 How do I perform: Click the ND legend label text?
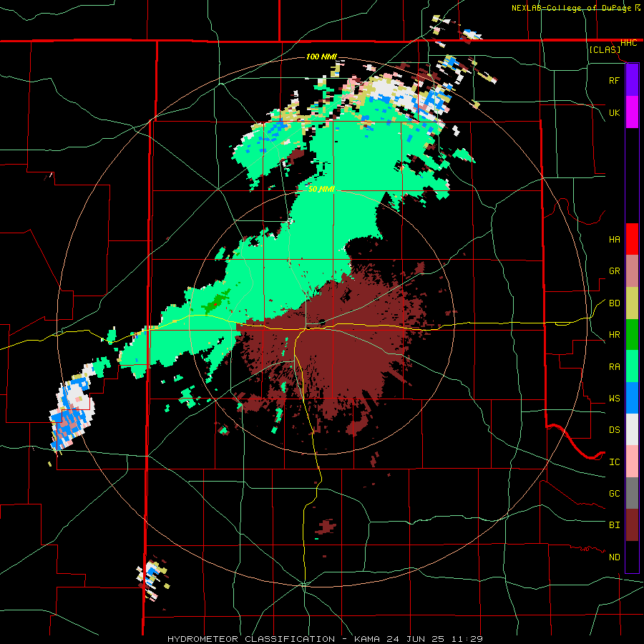(614, 557)
